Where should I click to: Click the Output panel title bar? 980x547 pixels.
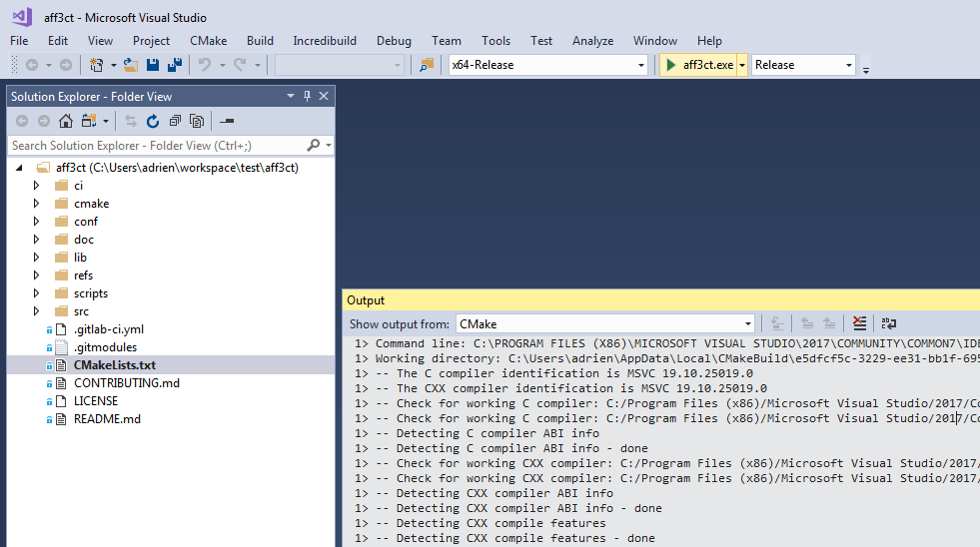(661, 300)
